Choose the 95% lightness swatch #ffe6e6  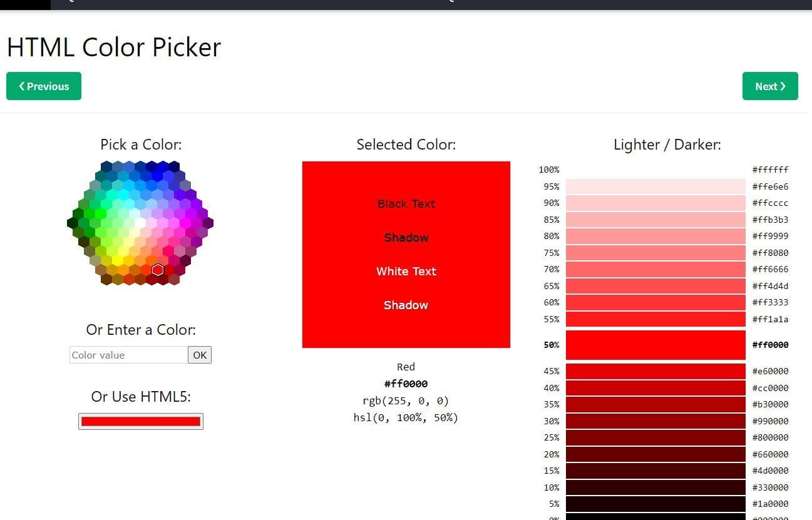point(655,186)
